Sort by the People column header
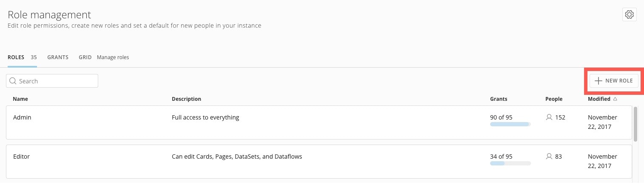Viewport: 644px width, 185px height. 553,99
